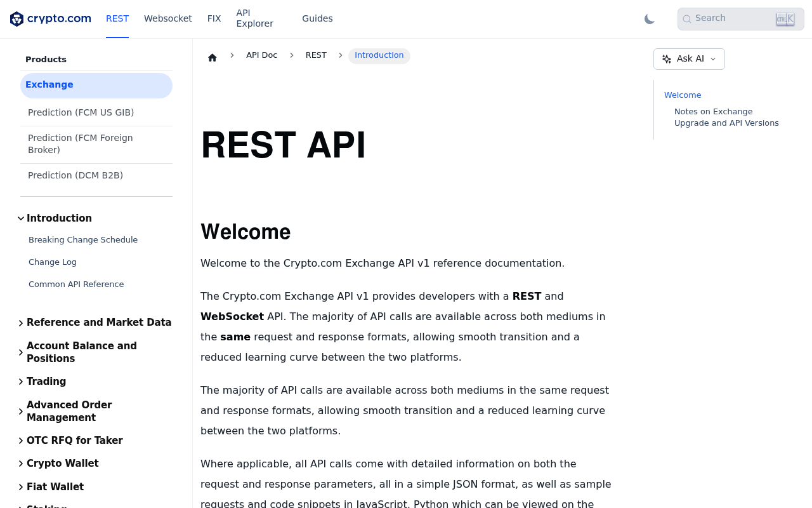812x508 pixels.
Task: Click the Ctrl K shortcut badge
Action: coord(785,19)
